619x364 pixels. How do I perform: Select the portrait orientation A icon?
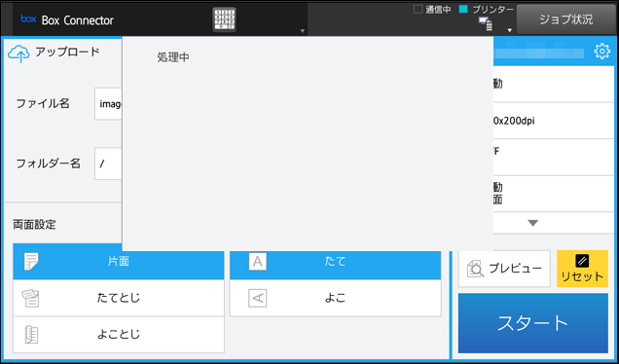tap(257, 262)
